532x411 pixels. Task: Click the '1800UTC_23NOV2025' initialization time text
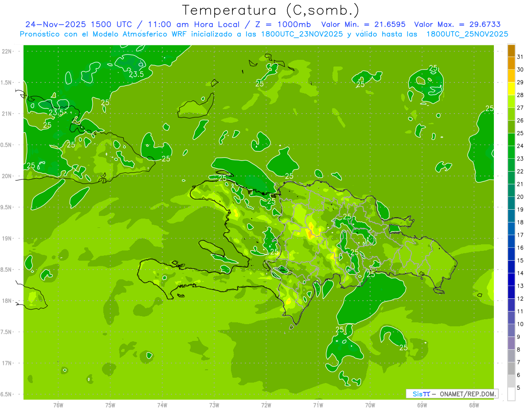coord(302,34)
